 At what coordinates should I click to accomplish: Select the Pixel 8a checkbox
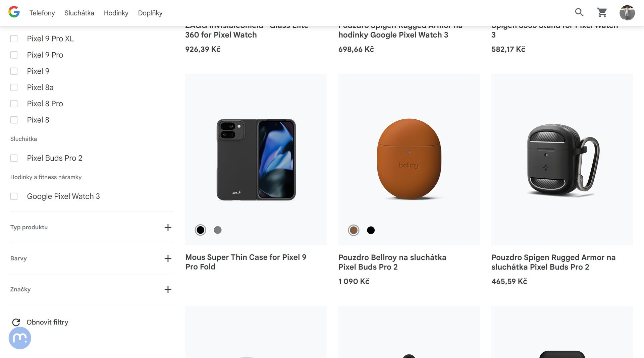(x=14, y=87)
